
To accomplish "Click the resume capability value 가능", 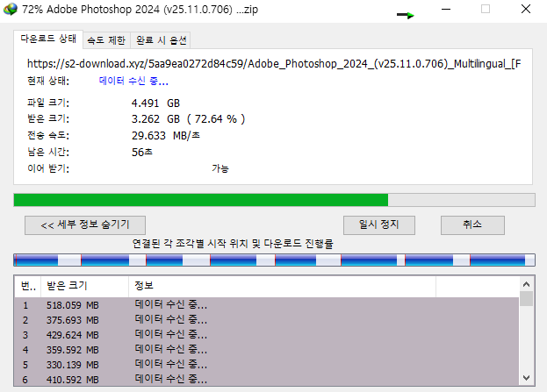I will [x=220, y=168].
